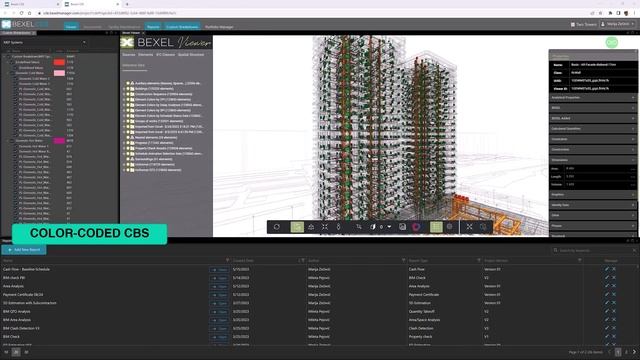Click the Search by keywords field
The height and width of the screenshot is (360, 640).
594,250
